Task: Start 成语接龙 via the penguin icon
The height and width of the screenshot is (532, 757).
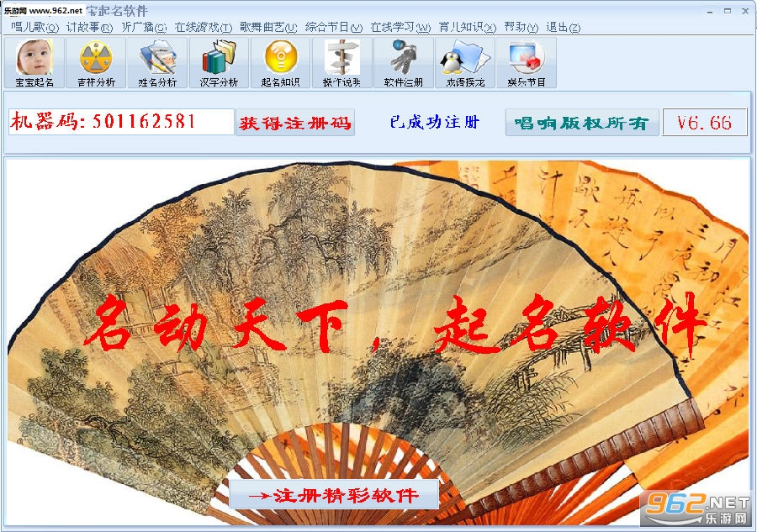Action: tap(465, 63)
